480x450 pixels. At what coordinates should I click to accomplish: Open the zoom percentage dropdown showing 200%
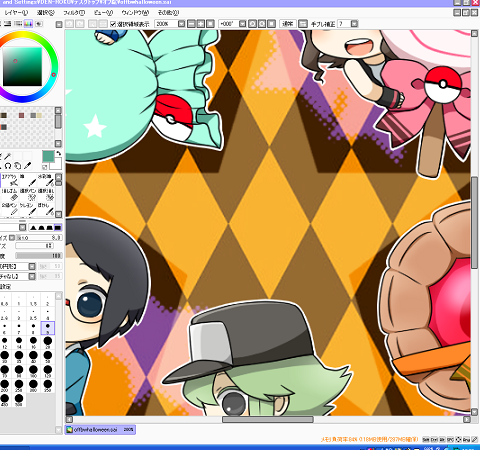point(181,24)
